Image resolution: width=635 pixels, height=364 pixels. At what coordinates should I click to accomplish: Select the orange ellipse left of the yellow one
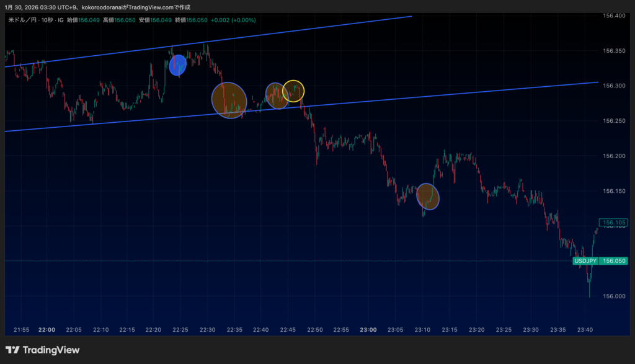point(277,95)
